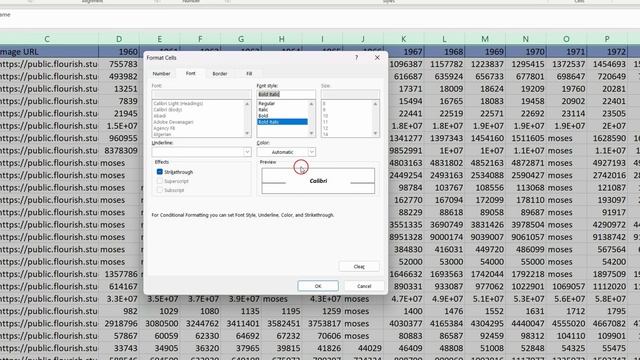Select column O header
Screen dimensions: 640x360
(x=566, y=39)
